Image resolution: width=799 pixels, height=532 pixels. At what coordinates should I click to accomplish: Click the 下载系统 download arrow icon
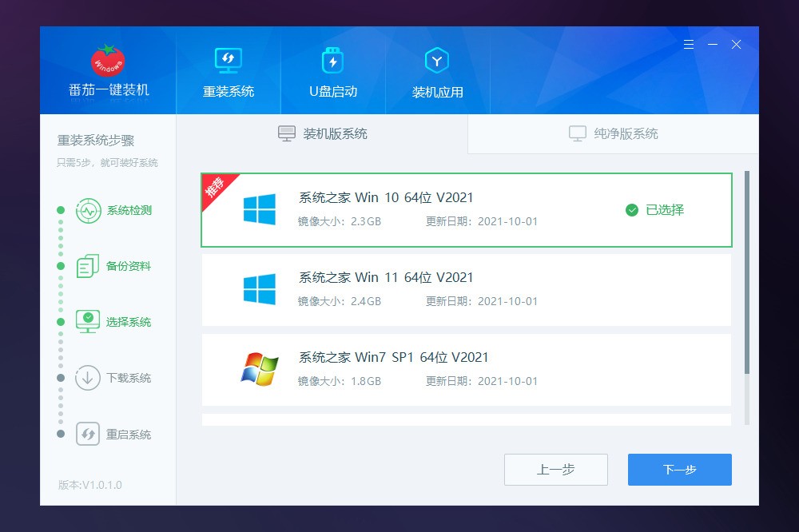pyautogui.click(x=88, y=378)
